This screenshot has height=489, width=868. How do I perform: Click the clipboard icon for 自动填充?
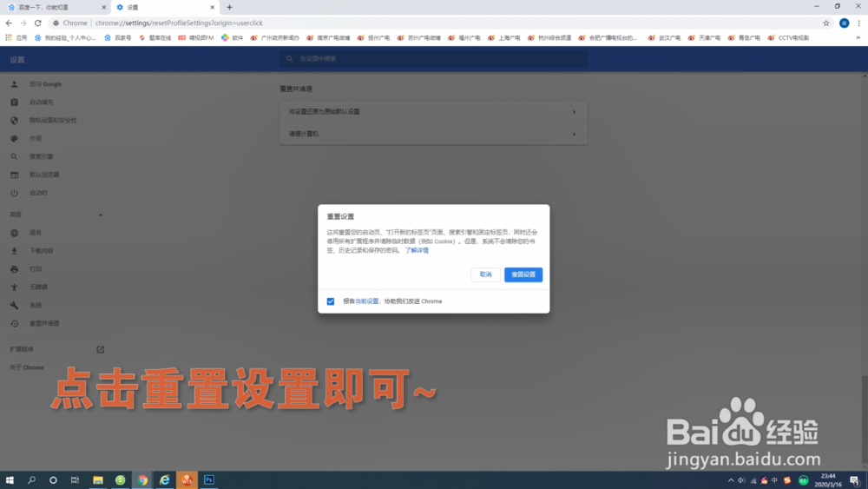pos(15,102)
